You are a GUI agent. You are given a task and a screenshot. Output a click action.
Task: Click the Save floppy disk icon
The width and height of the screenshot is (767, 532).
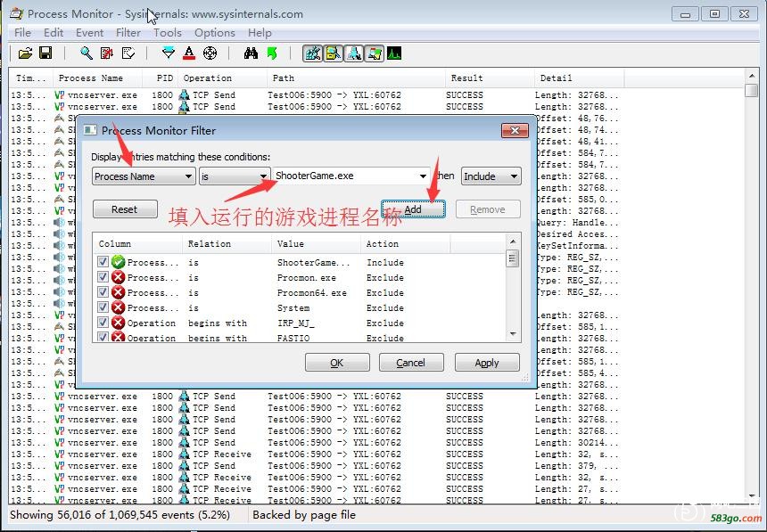pos(45,53)
